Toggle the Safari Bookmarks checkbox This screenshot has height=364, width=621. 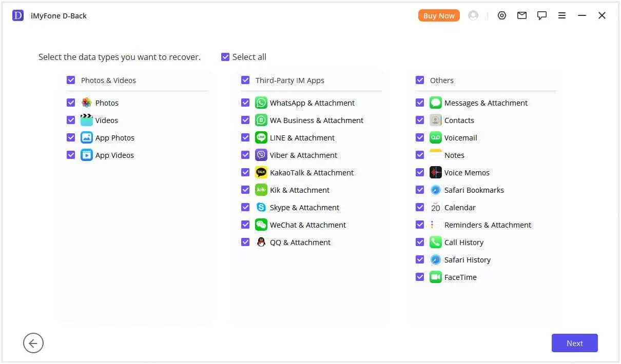420,190
